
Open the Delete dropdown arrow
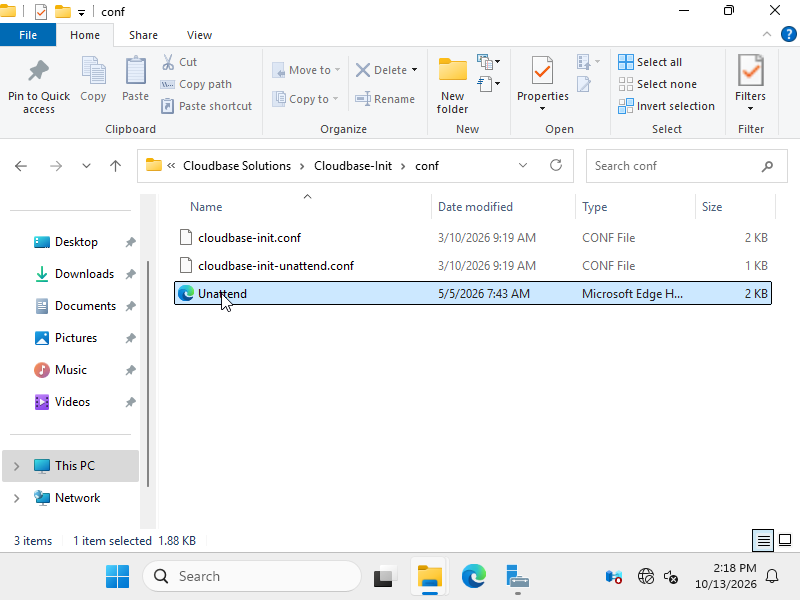point(414,70)
